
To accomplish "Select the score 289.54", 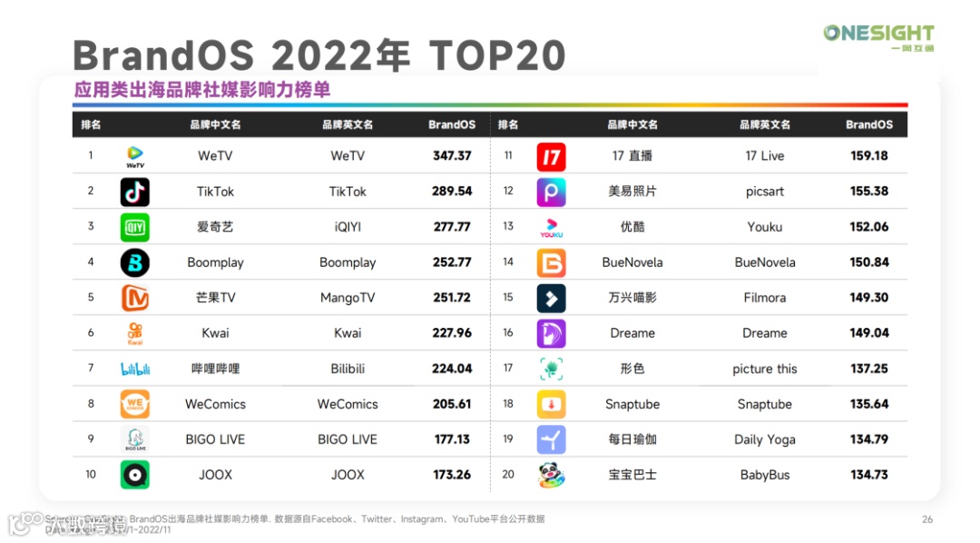I will coord(452,192).
